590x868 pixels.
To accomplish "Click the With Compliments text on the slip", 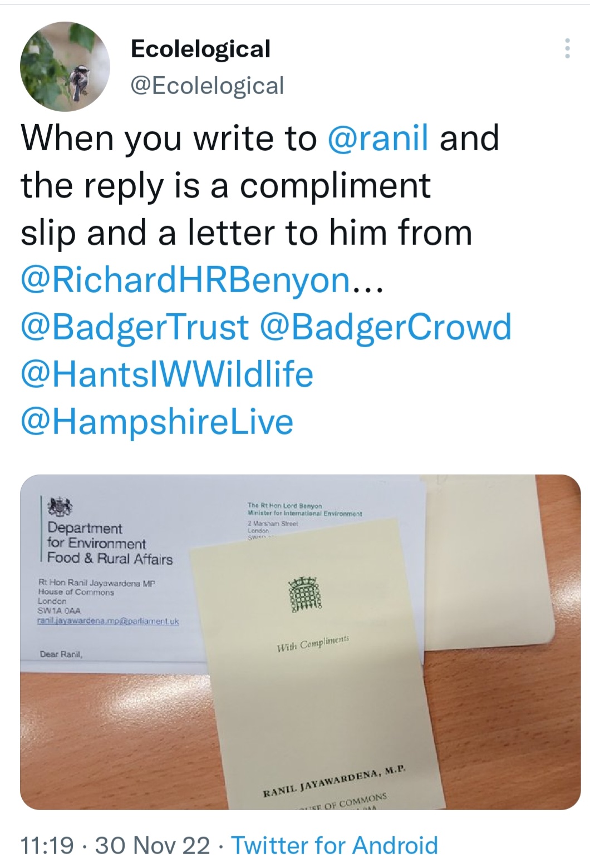I will (x=313, y=644).
